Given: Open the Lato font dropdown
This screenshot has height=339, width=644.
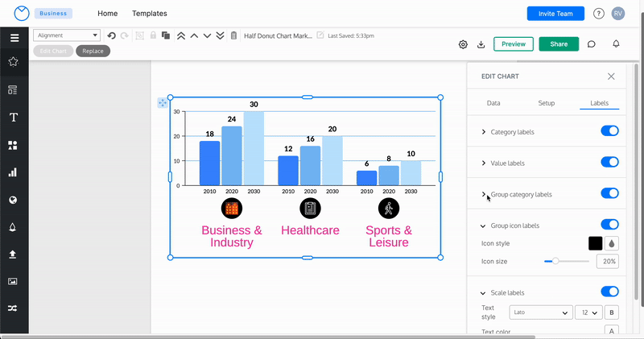Looking at the screenshot, I should [539, 312].
